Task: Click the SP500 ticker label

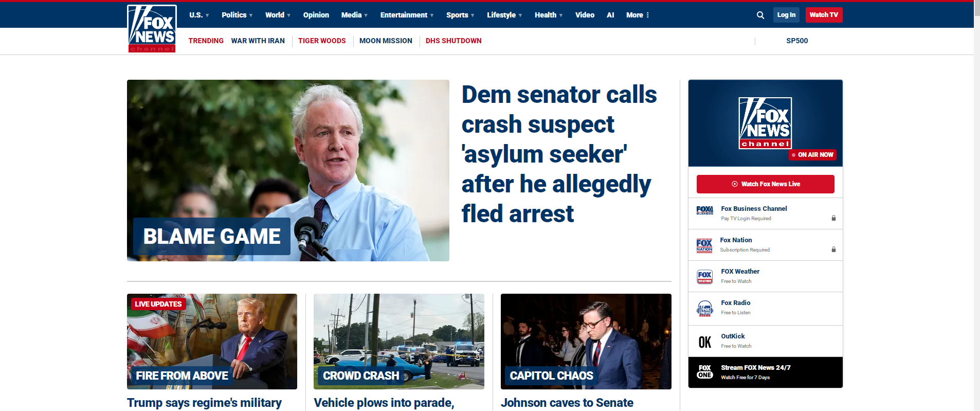Action: point(797,41)
